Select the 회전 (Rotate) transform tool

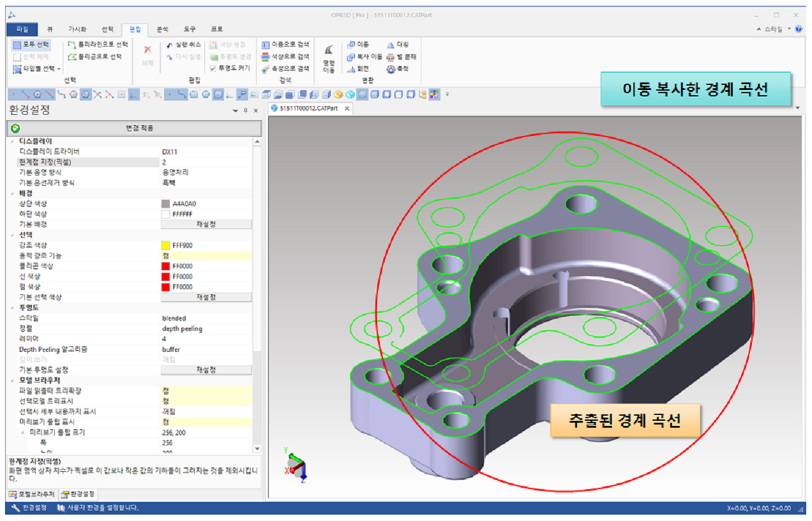351,69
